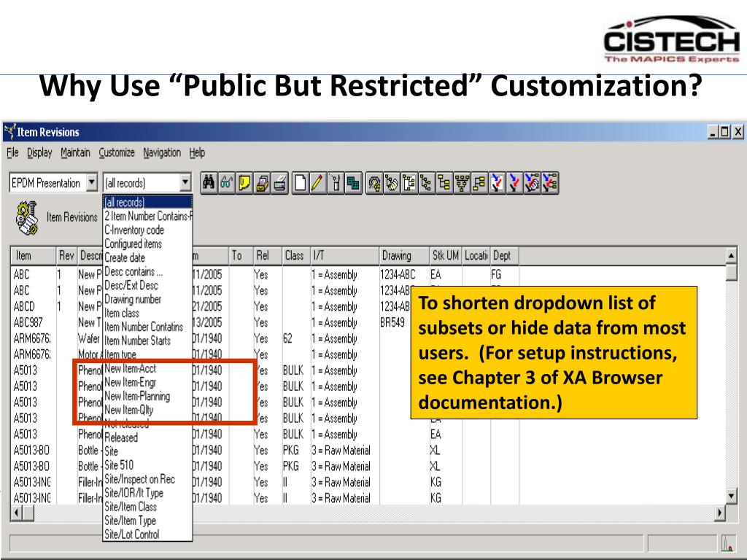Click the yellow org-chart icon

click(x=462, y=183)
